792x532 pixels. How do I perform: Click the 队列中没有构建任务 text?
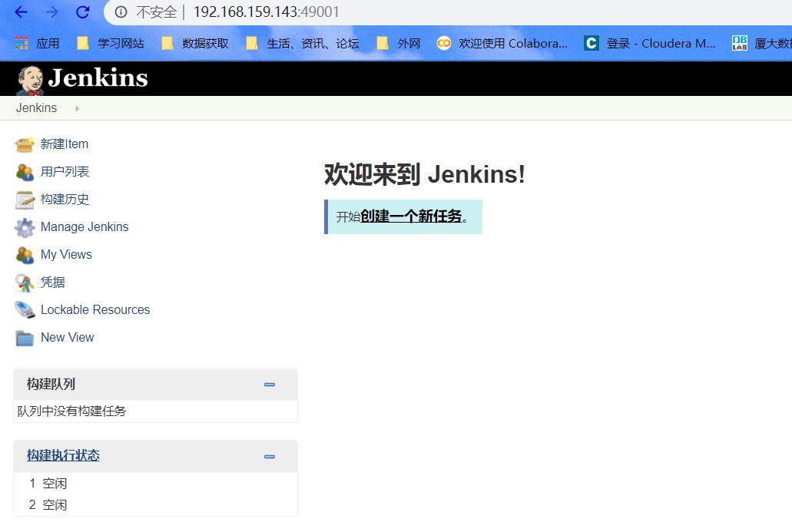coord(71,411)
